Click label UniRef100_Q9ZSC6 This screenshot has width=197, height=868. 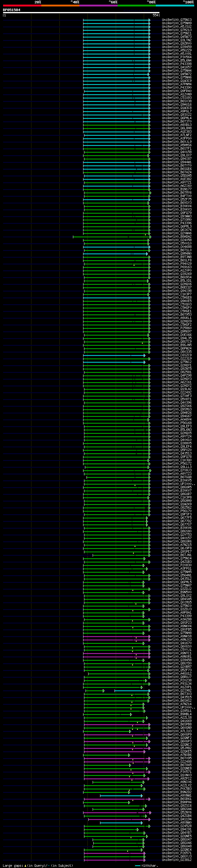click(x=176, y=806)
